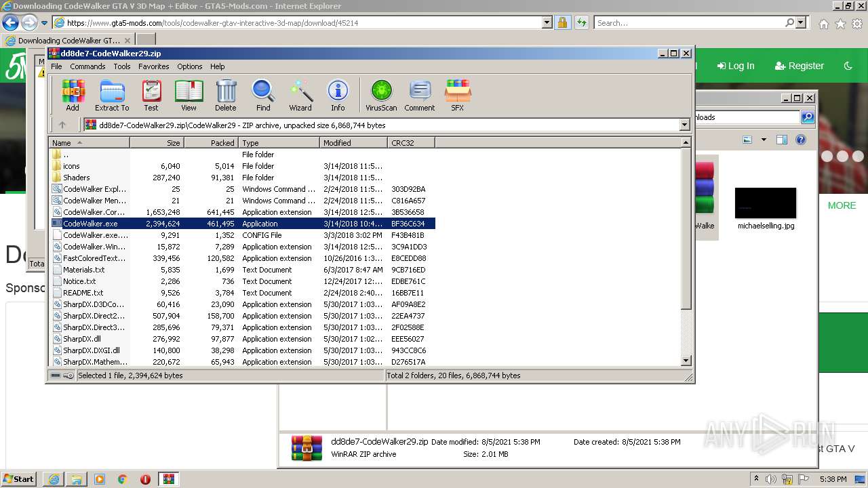Viewport: 868px width, 488px height.
Task: Open File Explorer taskbar icon
Action: coord(76,479)
